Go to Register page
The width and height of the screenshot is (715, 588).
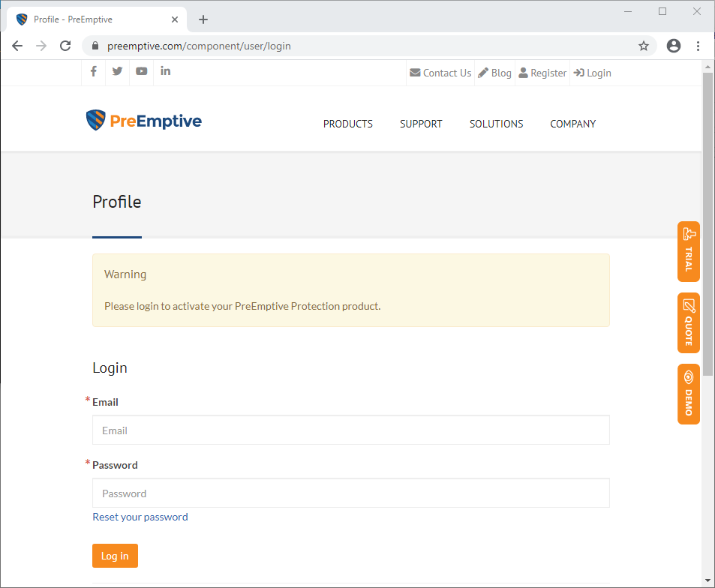[542, 73]
